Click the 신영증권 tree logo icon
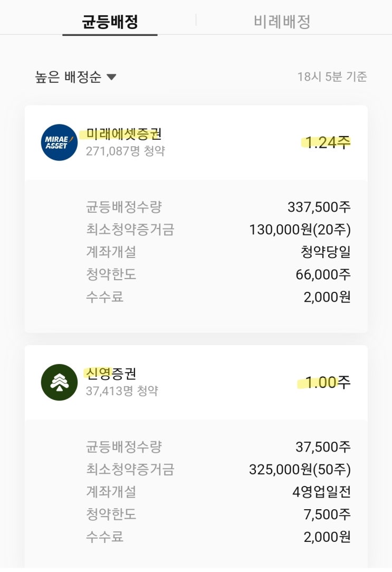This screenshot has width=392, height=572. point(59,382)
